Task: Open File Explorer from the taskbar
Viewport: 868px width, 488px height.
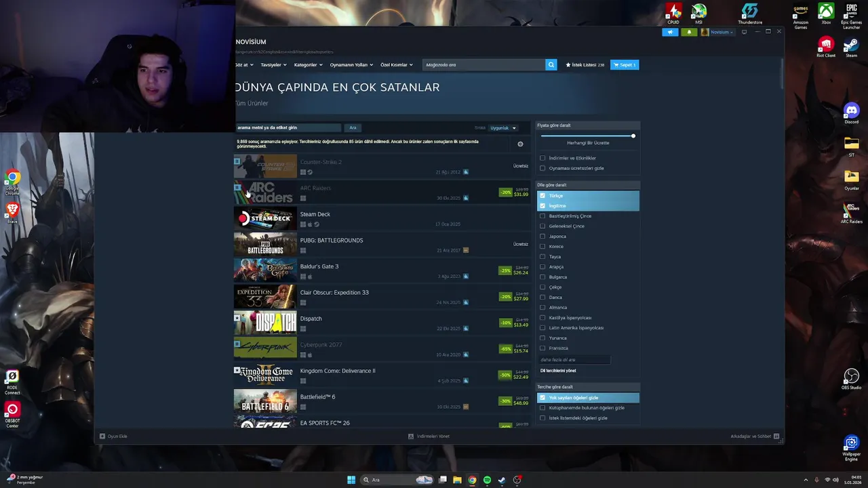Action: tap(457, 480)
